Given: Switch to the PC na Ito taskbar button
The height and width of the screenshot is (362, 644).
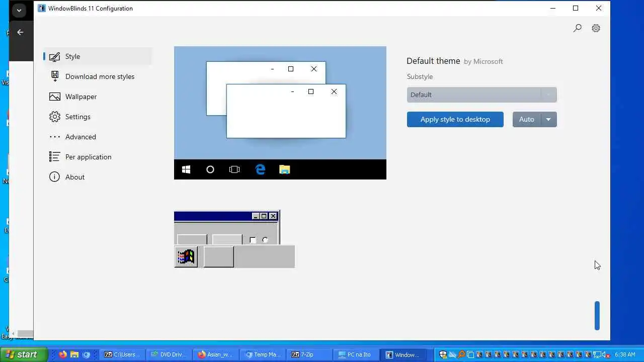Looking at the screenshot, I should 356,354.
